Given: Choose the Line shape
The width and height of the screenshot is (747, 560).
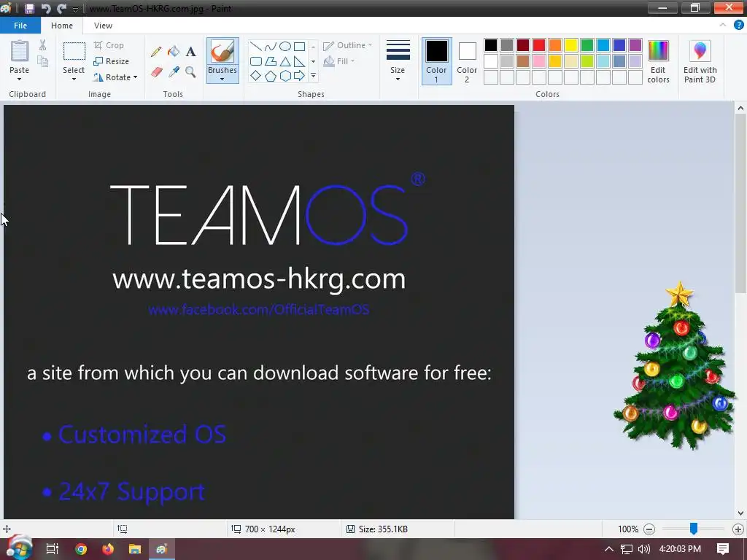Looking at the screenshot, I should (x=256, y=46).
